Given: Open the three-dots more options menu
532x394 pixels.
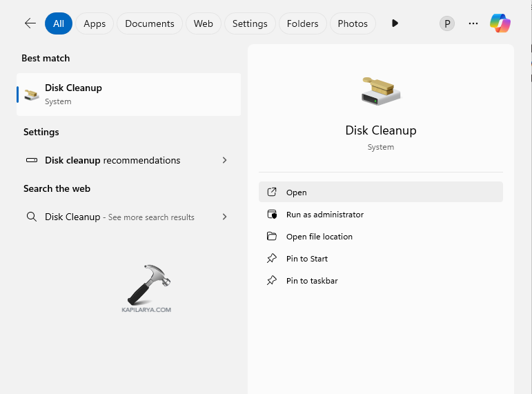Looking at the screenshot, I should pos(473,23).
